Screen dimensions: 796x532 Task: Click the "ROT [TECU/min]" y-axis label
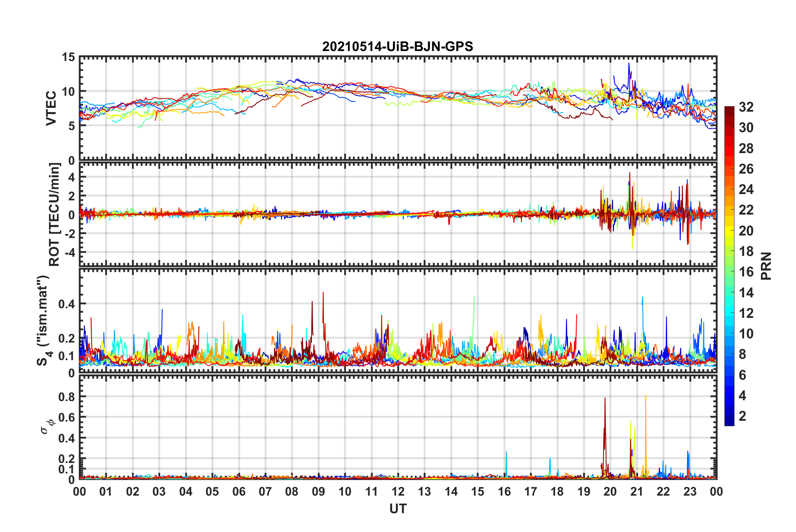point(54,215)
